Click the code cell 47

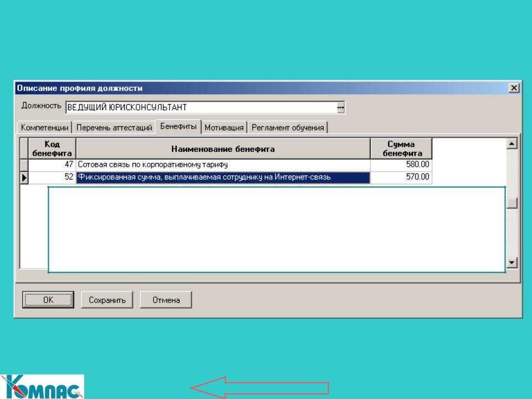[x=52, y=165]
